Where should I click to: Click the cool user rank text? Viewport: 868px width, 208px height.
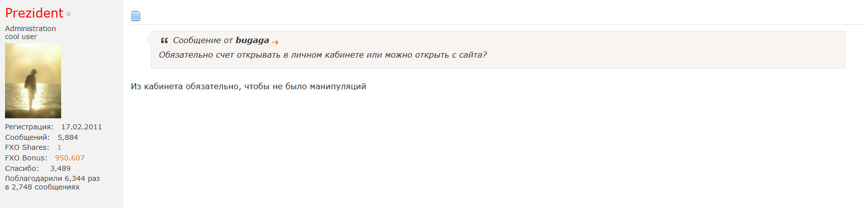(21, 37)
